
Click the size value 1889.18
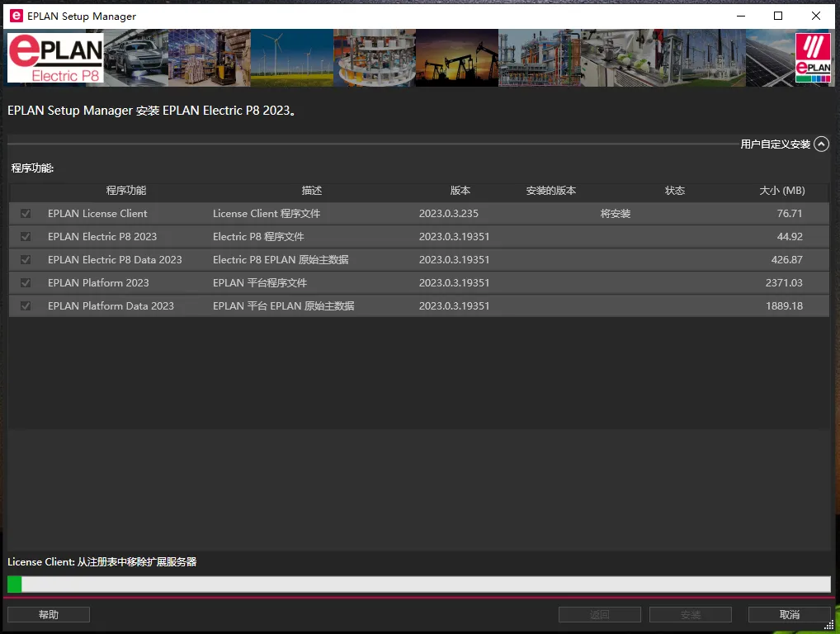coord(784,305)
